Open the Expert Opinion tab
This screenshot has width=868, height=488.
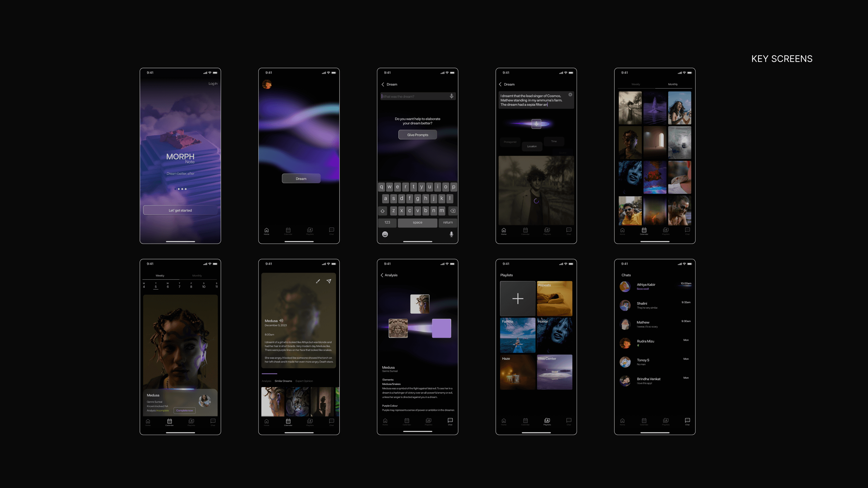click(304, 381)
